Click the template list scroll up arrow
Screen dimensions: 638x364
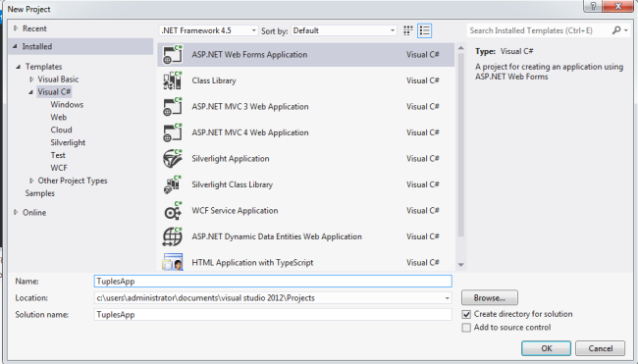(x=460, y=48)
